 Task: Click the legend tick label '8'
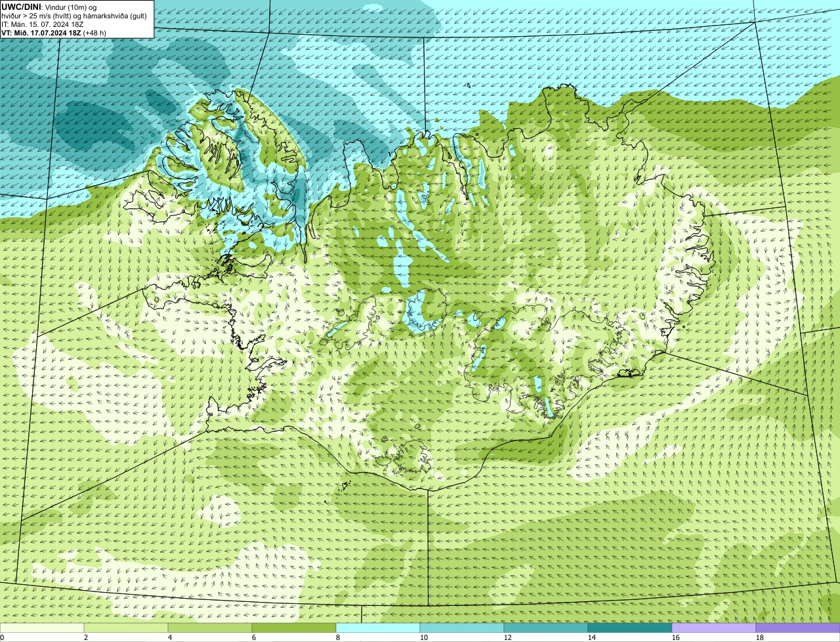point(338,637)
